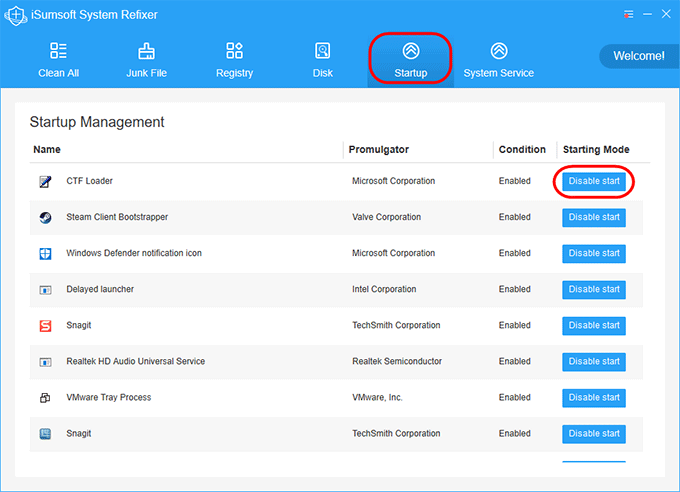The width and height of the screenshot is (680, 492).
Task: Click the Steam Client Bootstrapper icon
Action: tap(46, 217)
